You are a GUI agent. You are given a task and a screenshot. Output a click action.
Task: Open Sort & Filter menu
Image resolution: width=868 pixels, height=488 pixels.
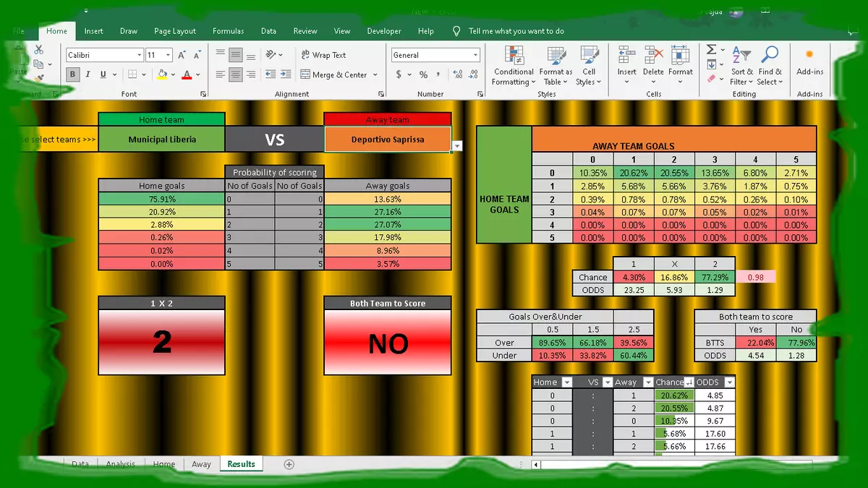pos(742,67)
